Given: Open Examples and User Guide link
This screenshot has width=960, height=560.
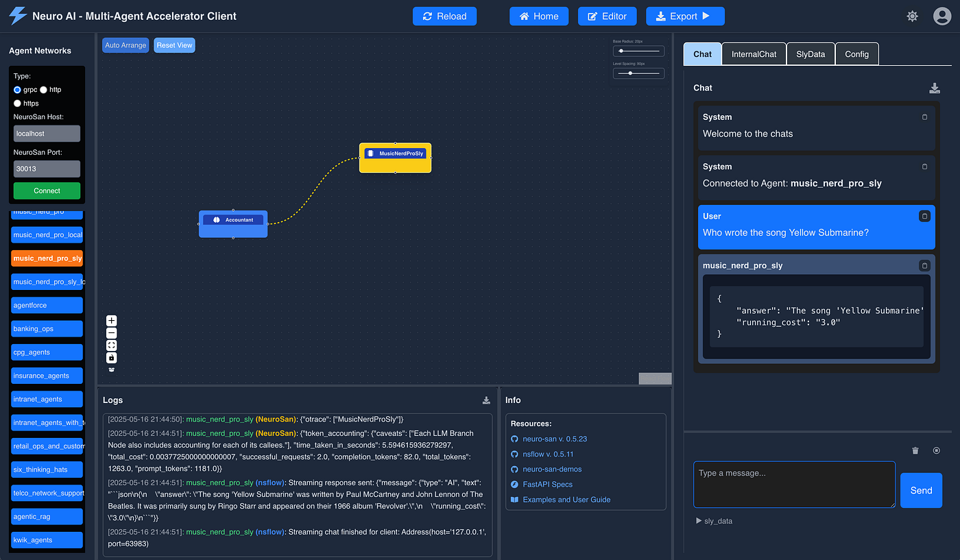Looking at the screenshot, I should (566, 499).
